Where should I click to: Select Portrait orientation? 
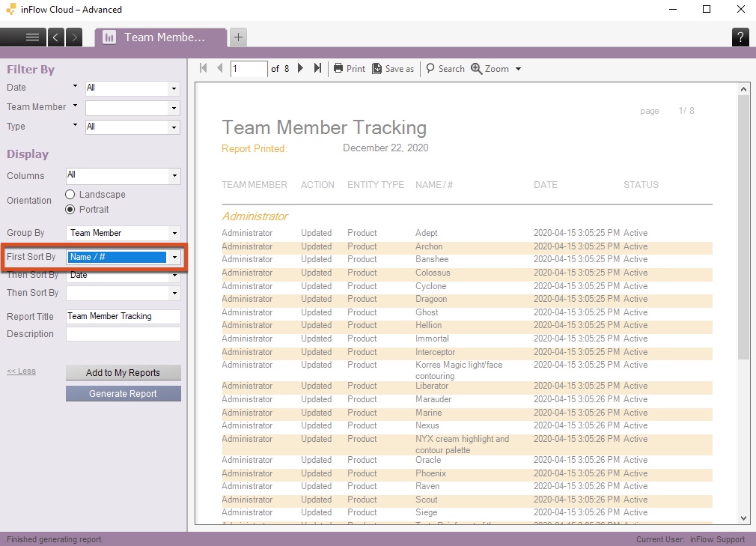coord(70,209)
